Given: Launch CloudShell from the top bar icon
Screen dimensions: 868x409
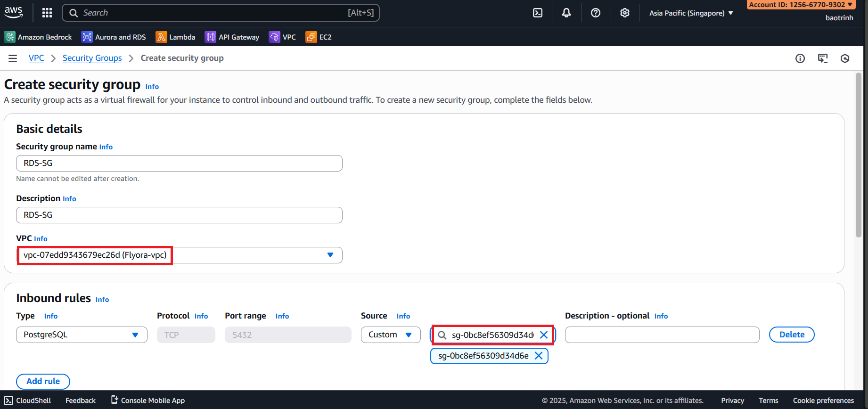Looking at the screenshot, I should tap(538, 13).
